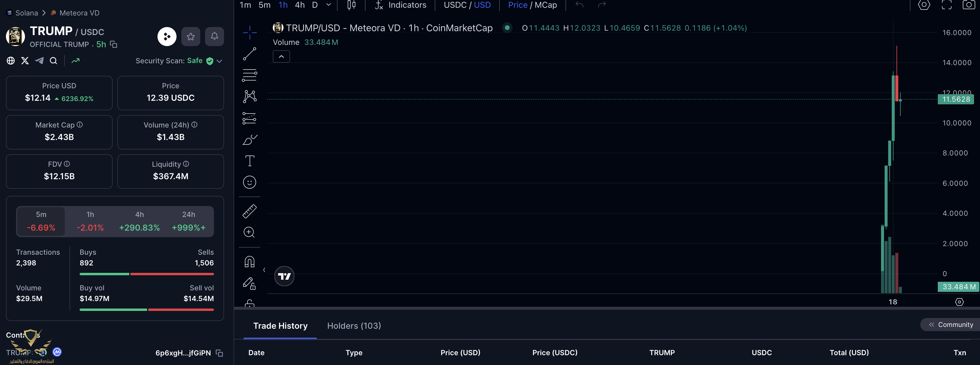Toggle the magnet snap mode
980x365 pixels.
coord(250,262)
